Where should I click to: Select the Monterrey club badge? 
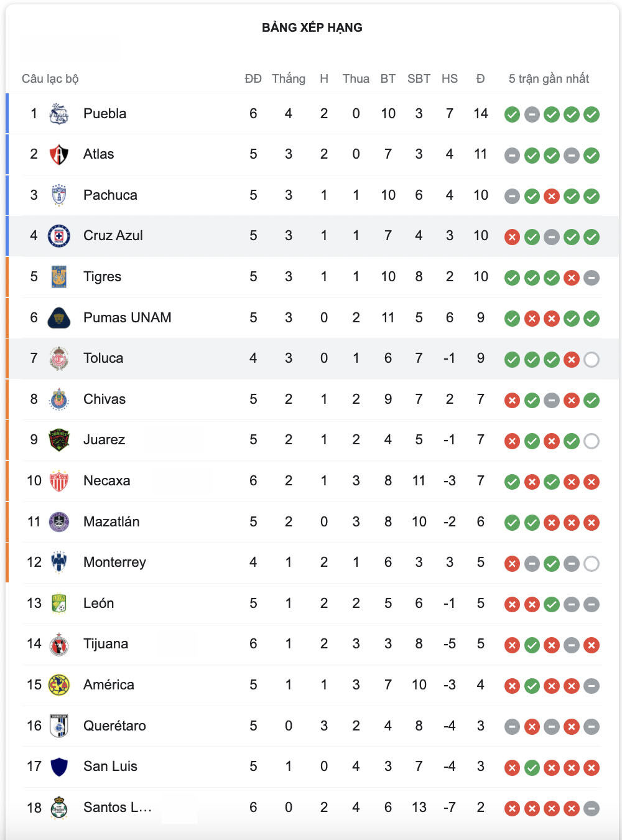click(x=59, y=562)
